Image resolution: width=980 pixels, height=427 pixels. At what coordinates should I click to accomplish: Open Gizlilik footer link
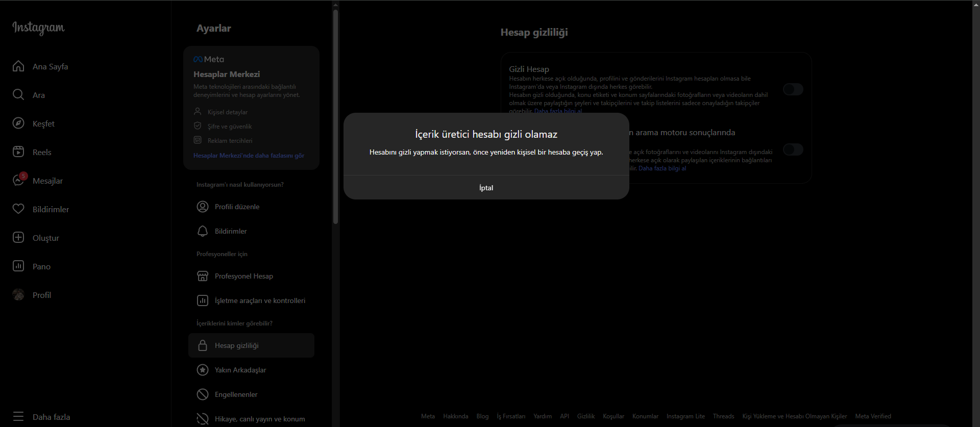tap(586, 416)
